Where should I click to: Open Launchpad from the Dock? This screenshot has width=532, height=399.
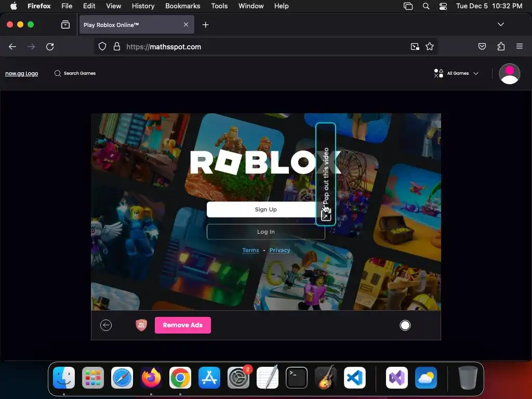click(93, 378)
